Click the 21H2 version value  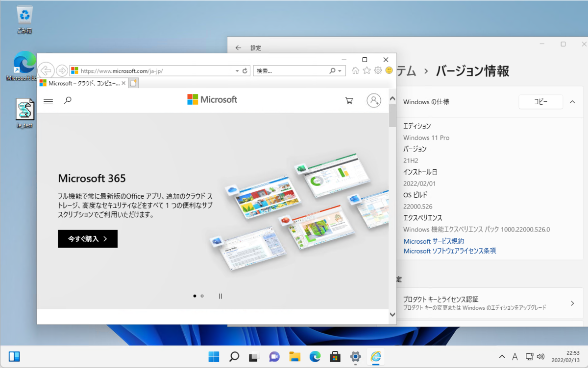[411, 161]
